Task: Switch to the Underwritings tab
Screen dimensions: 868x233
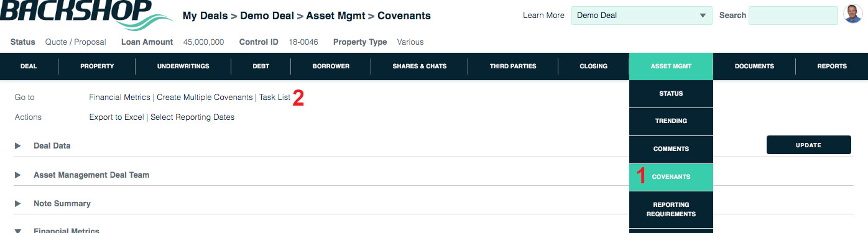Action: tap(183, 66)
